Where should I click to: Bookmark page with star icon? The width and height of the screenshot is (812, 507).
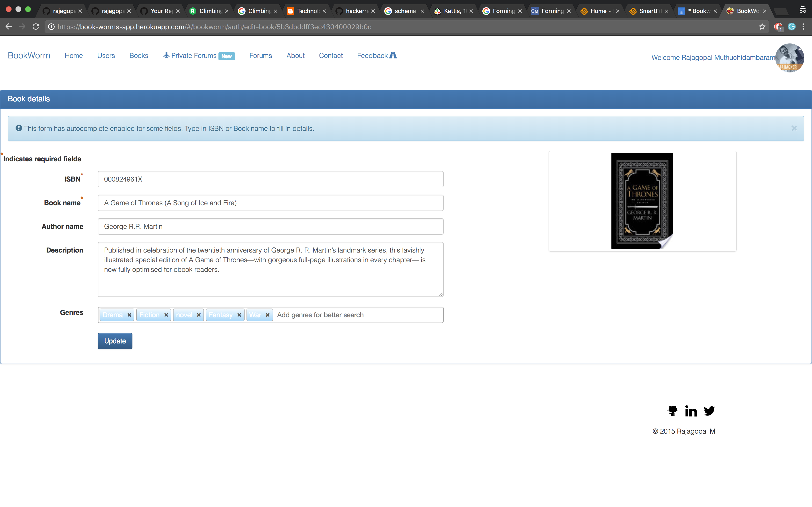[762, 27]
